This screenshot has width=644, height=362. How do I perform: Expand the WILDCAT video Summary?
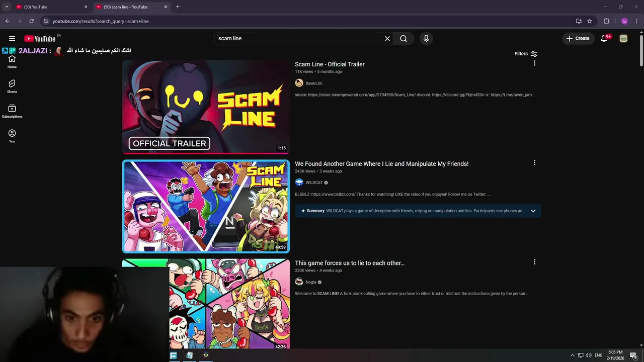click(533, 211)
